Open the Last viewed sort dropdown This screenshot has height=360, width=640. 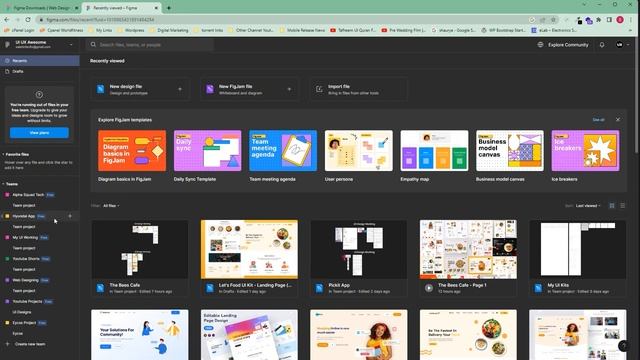click(588, 206)
